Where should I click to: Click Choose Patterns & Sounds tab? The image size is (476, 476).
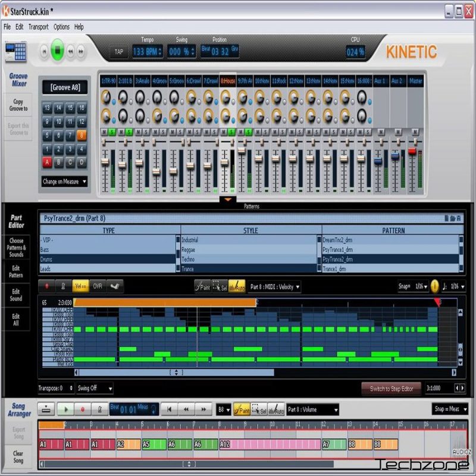(16, 248)
